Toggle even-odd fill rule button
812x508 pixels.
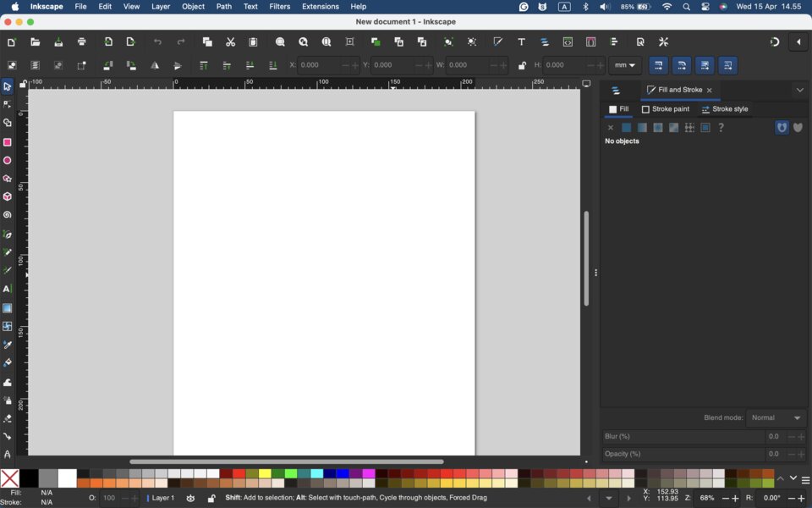click(x=782, y=128)
